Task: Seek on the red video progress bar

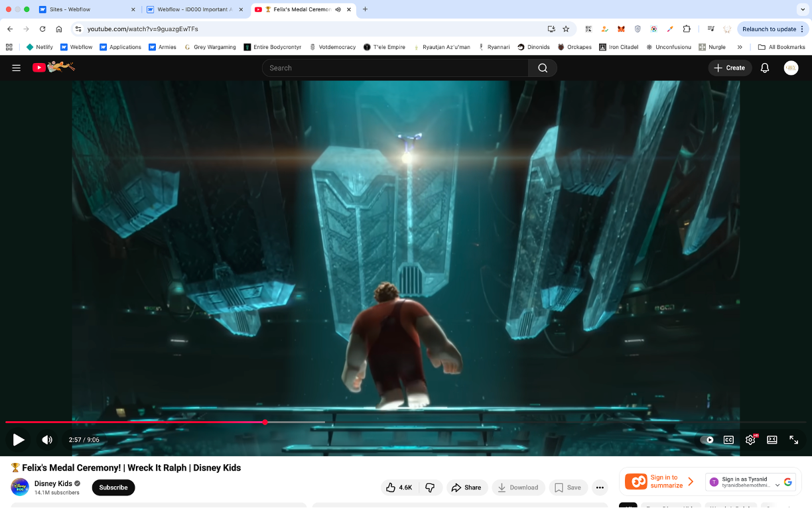Action: 406,422
